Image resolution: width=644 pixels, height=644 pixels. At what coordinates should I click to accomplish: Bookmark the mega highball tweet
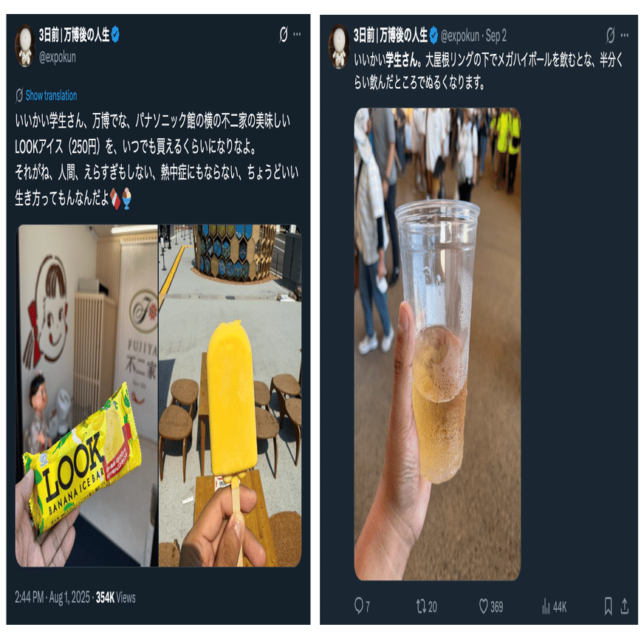click(609, 606)
